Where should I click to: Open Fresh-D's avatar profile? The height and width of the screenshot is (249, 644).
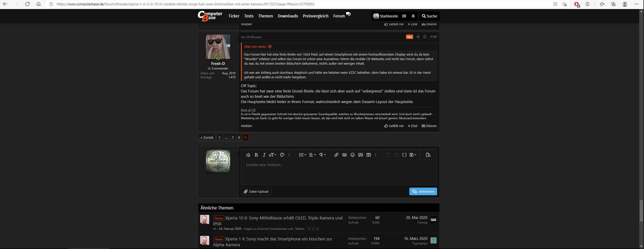218,47
